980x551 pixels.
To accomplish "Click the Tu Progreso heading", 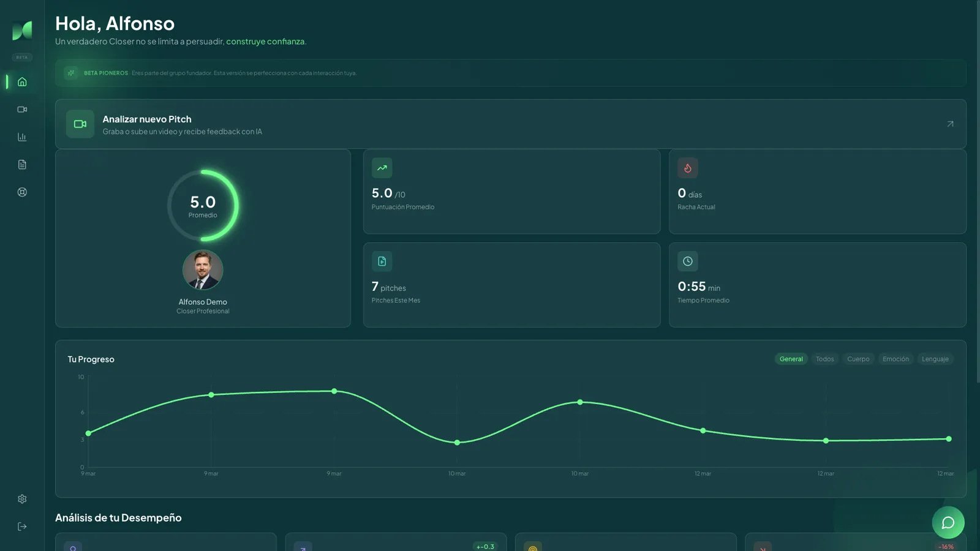I will point(91,359).
